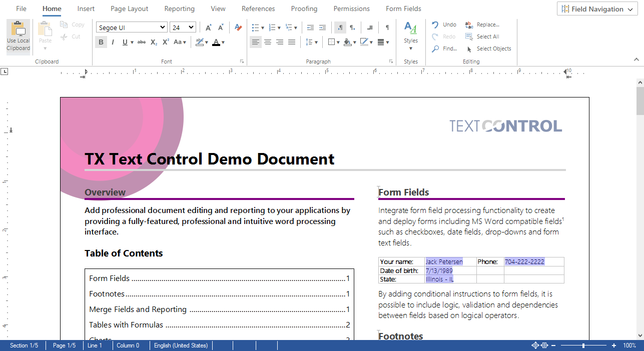Toggle Superscript formatting
Screen dimensions: 644x351
point(166,42)
